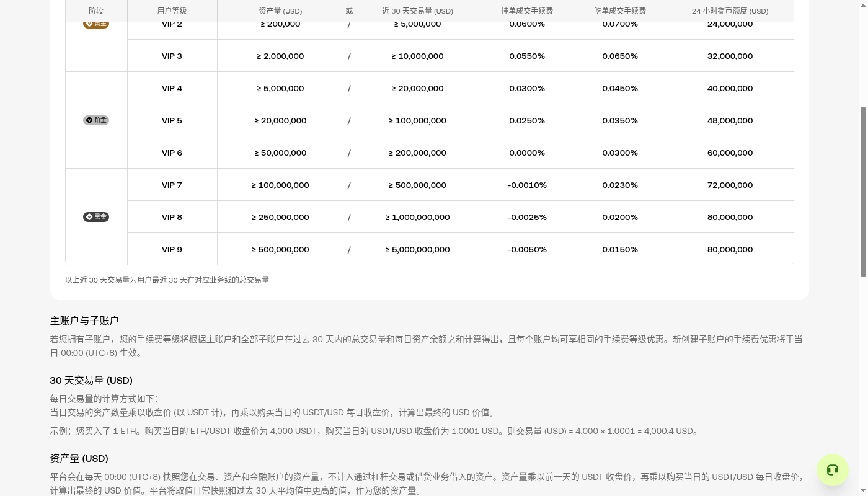Viewport: 868px width, 496px height.
Task: Click the page vertical scrollbar
Action: pos(863,191)
